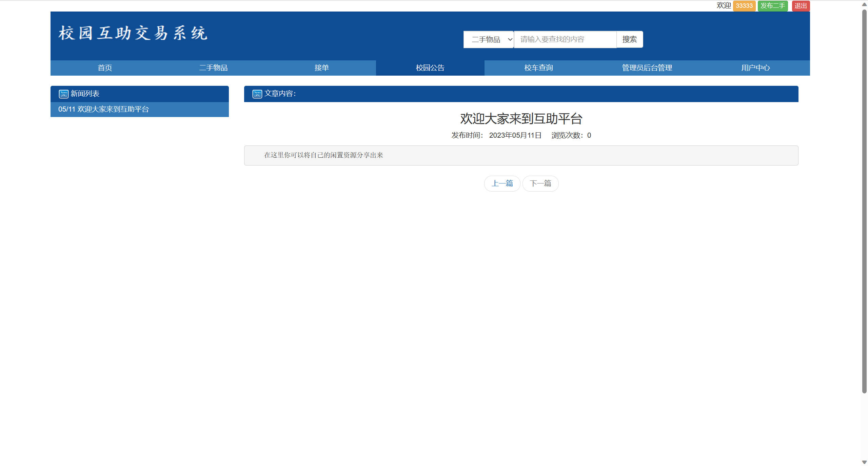The image size is (868, 466).
Task: Open the 校车查询 page
Action: tap(538, 68)
